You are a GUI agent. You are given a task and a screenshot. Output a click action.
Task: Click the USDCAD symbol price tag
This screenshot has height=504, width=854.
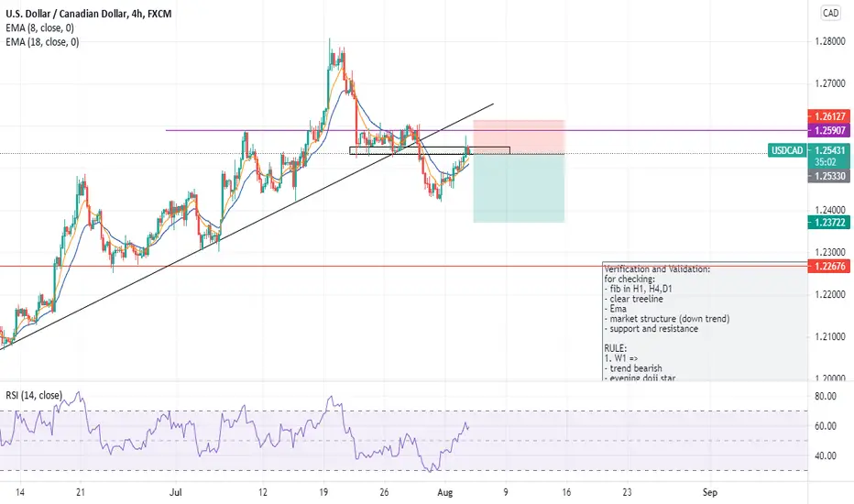click(x=787, y=150)
